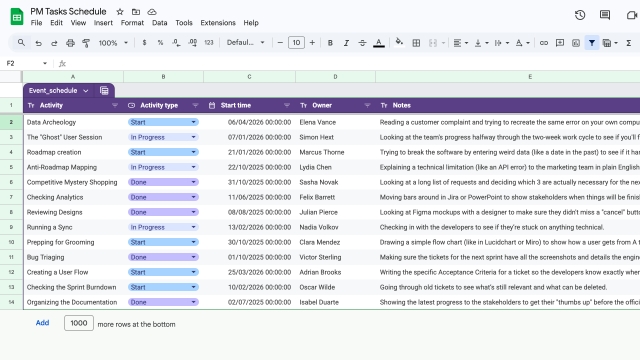Open the File menu
The height and width of the screenshot is (360, 640).
(36, 23)
